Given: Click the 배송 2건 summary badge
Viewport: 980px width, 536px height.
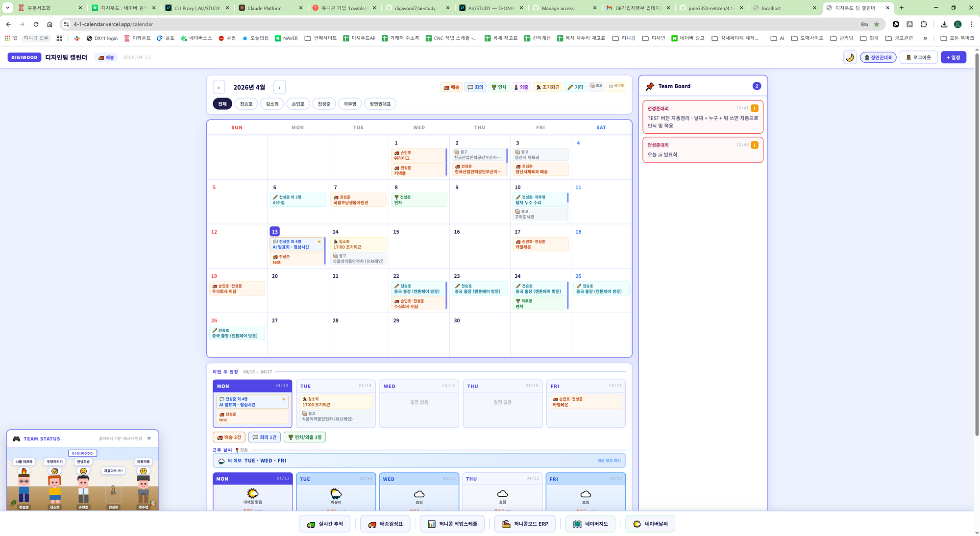Looking at the screenshot, I should pos(229,437).
